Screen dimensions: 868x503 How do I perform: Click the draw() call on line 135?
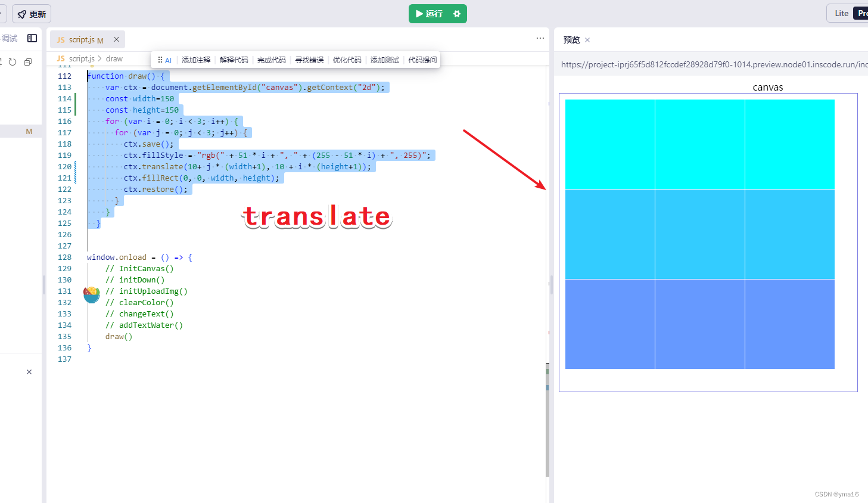(119, 337)
